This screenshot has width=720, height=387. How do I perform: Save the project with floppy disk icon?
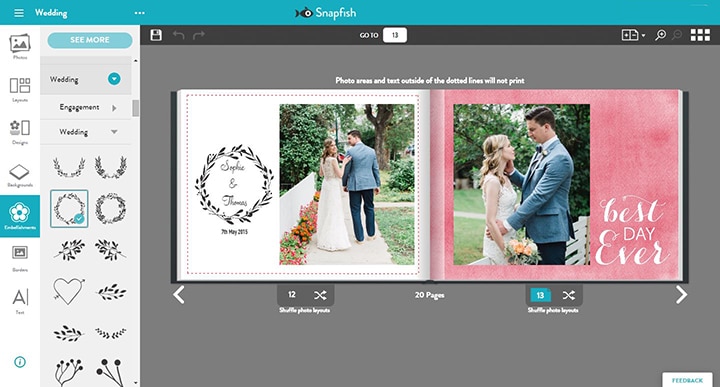pyautogui.click(x=156, y=35)
